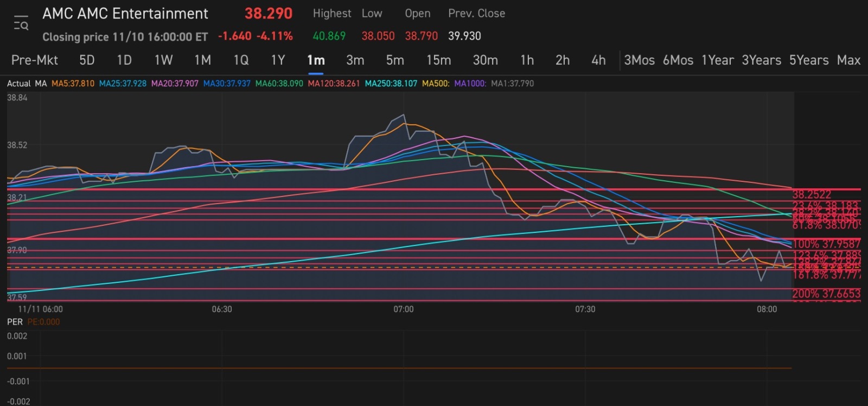Select the 15m interval

click(x=438, y=60)
